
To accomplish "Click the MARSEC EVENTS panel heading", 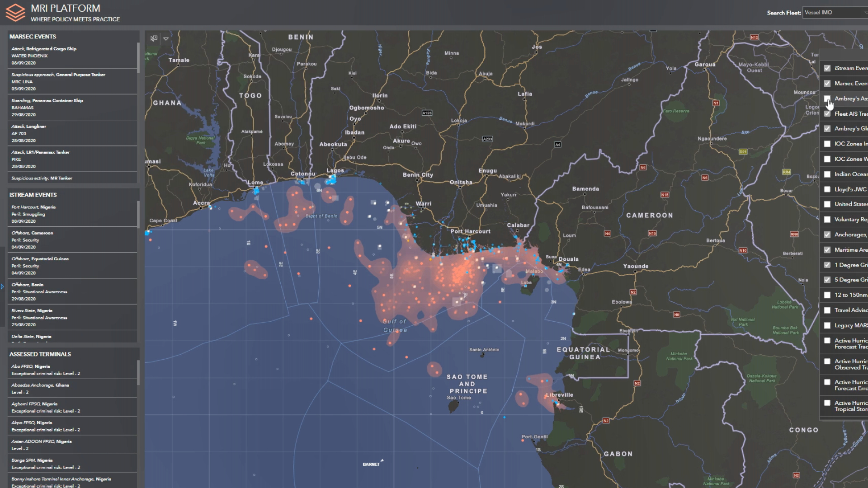I will [x=33, y=37].
